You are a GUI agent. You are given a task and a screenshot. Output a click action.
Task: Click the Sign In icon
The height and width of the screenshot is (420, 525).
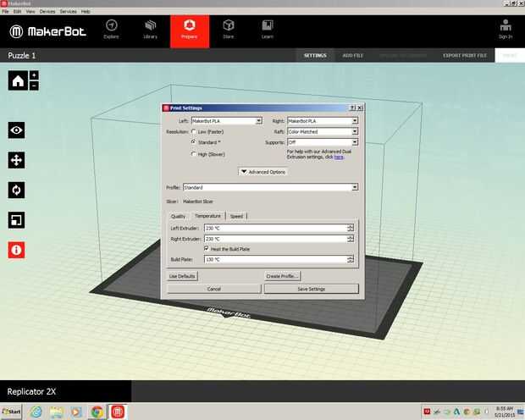(506, 29)
